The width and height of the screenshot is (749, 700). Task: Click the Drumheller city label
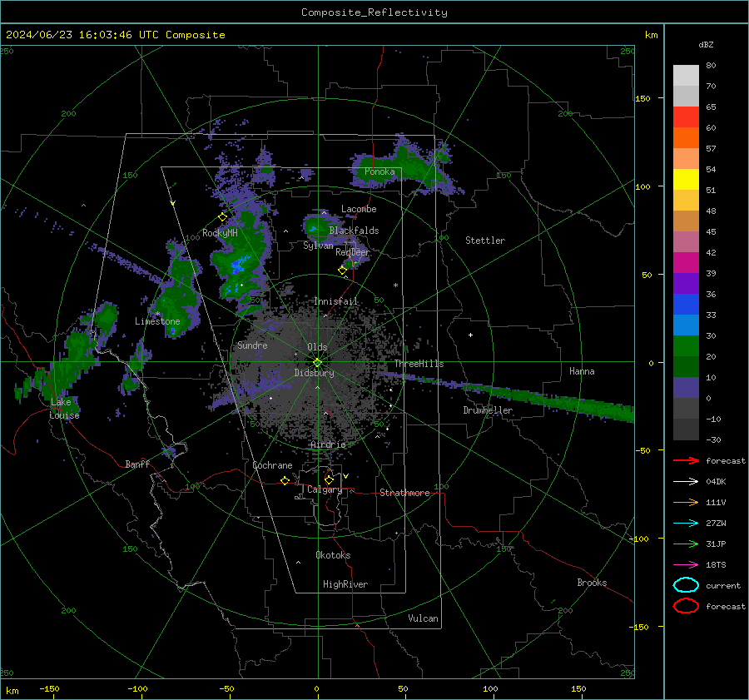point(488,410)
